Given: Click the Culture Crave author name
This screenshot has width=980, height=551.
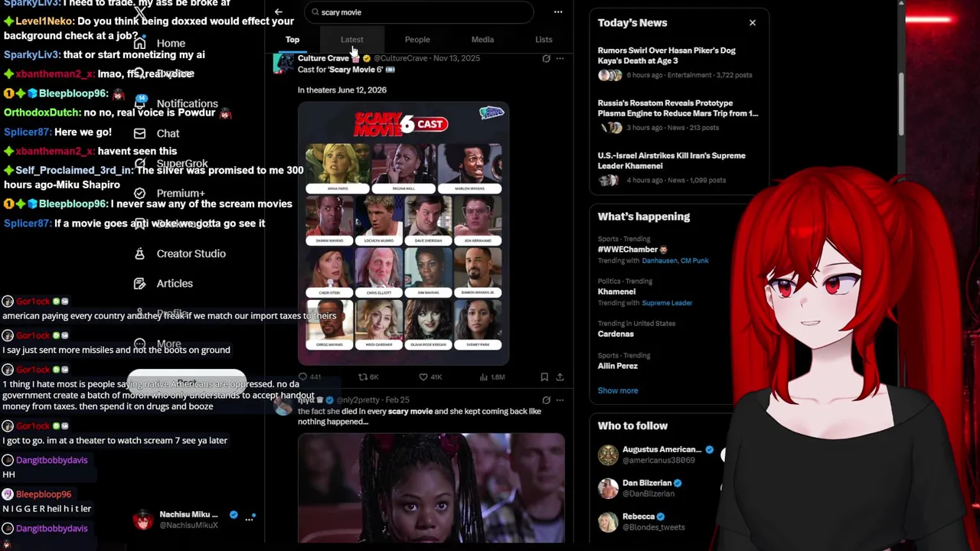Looking at the screenshot, I should pyautogui.click(x=323, y=58).
